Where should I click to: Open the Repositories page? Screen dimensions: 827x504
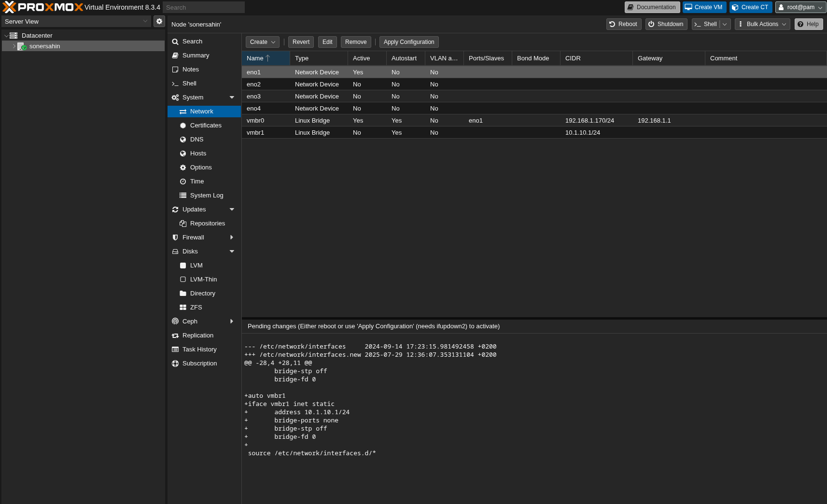(208, 223)
